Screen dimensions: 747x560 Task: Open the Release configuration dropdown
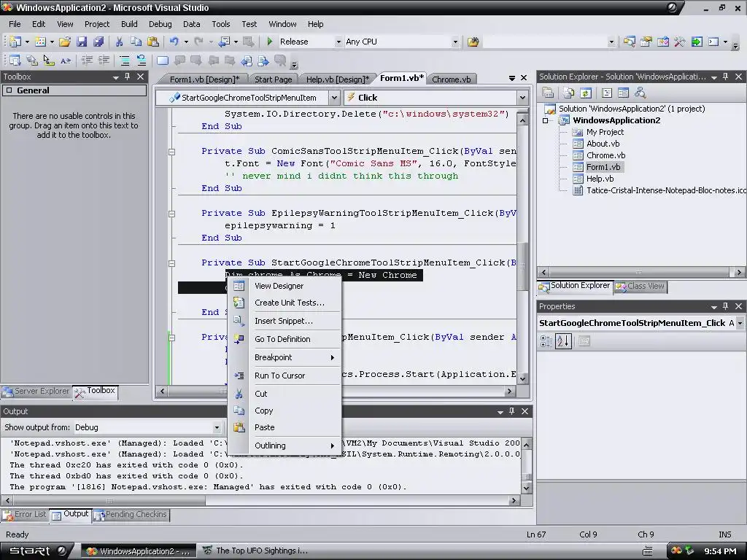coord(338,42)
